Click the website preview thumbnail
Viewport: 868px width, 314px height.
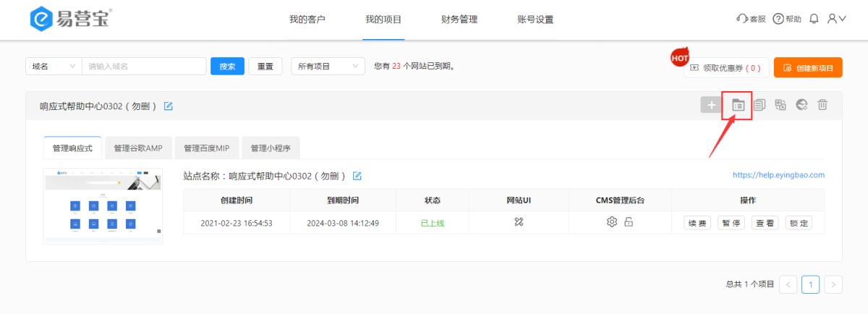(103, 206)
